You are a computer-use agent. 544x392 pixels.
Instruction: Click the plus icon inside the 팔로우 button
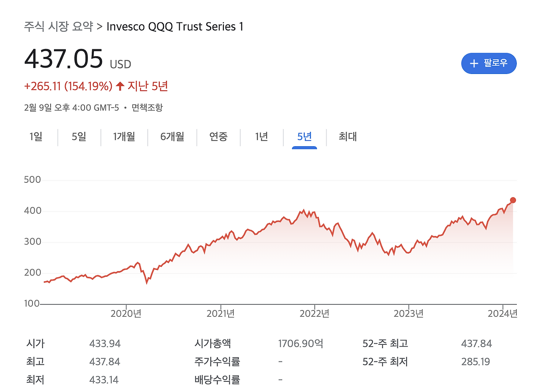(474, 63)
